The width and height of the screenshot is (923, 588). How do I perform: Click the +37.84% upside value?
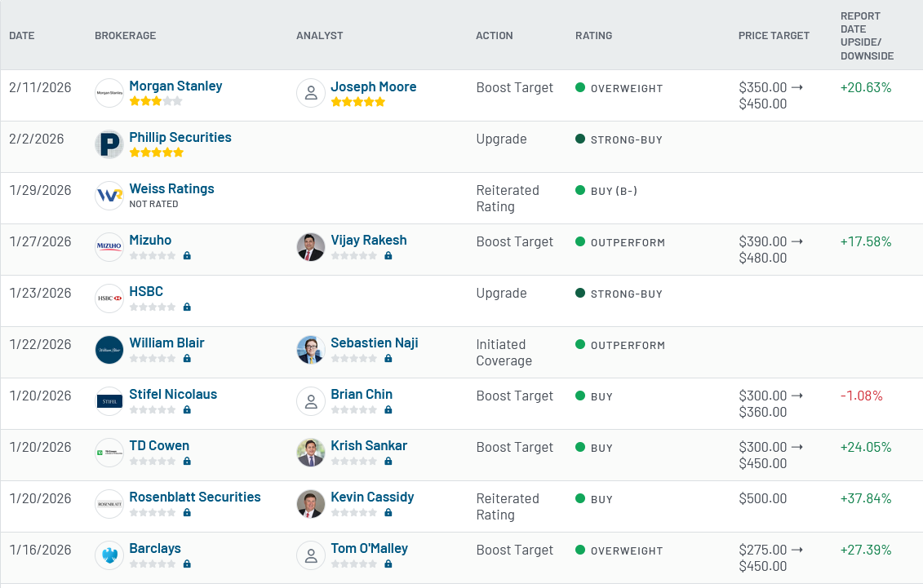click(x=865, y=498)
